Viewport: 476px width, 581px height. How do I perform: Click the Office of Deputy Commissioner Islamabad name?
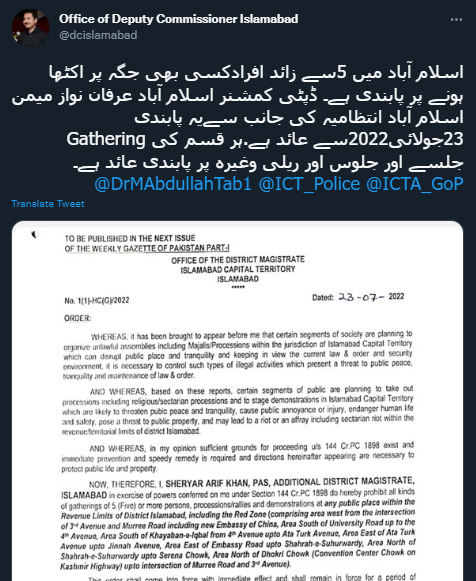(178, 19)
